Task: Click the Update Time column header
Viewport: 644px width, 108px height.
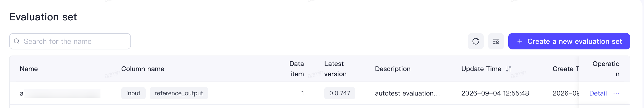Action: tap(481, 69)
